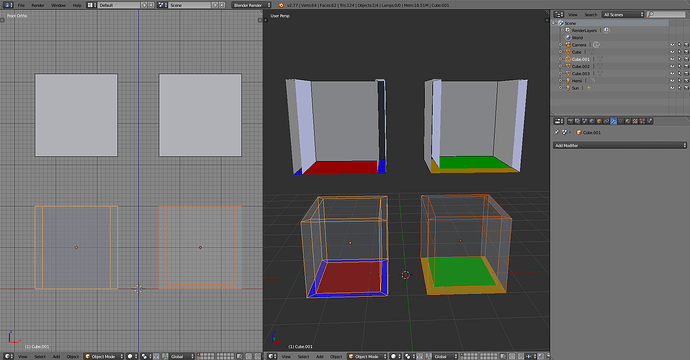Toggle render camera icon for Cube.001

(686, 59)
